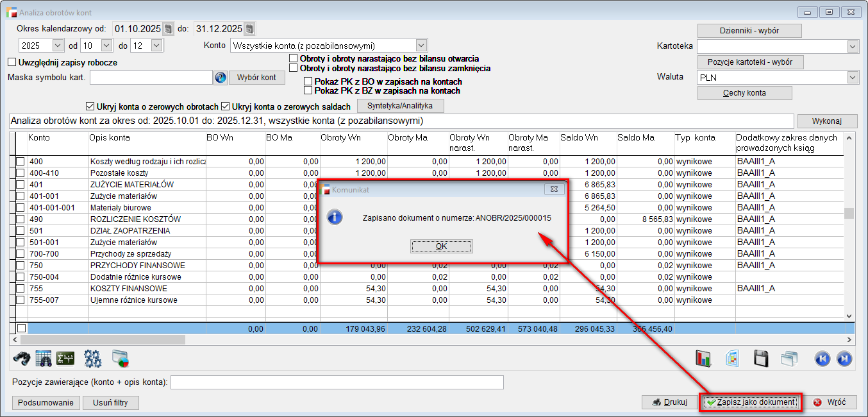Expand the Konto dropdown list
Image resolution: width=868 pixels, height=417 pixels.
coord(421,46)
